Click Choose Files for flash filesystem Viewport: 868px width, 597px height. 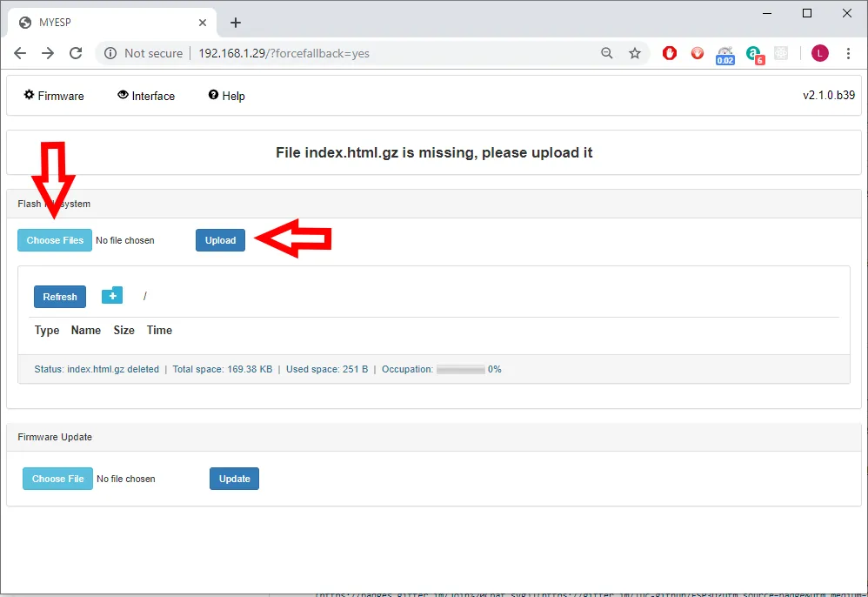click(x=55, y=240)
